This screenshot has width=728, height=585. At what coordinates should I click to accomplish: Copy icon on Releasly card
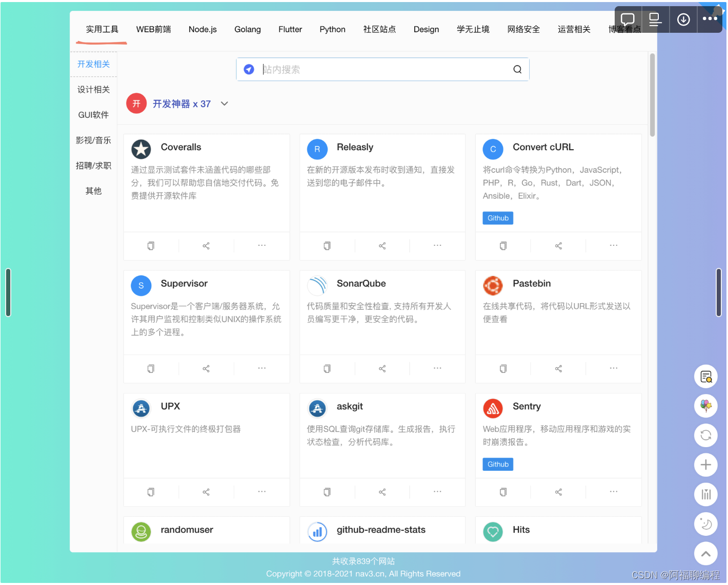click(x=327, y=246)
